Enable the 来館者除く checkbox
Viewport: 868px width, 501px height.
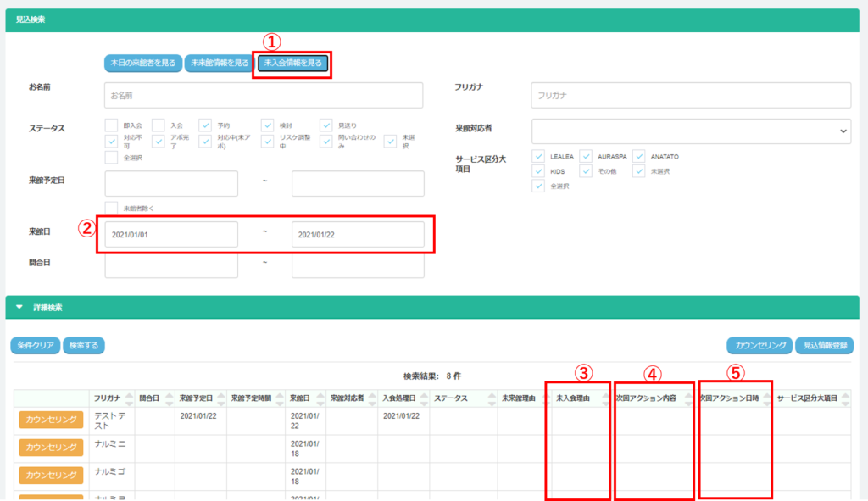(112, 208)
